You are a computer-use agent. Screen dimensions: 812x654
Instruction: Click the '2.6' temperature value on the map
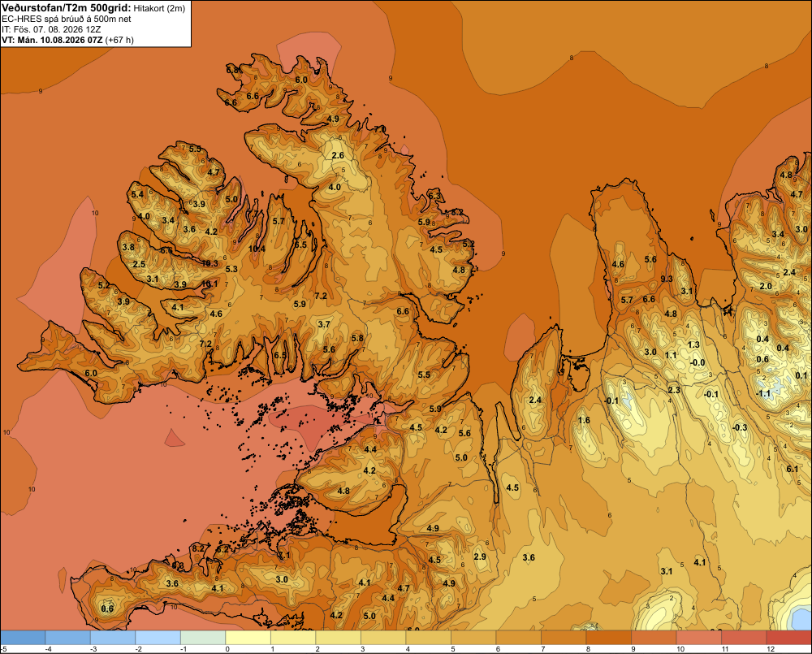click(x=338, y=155)
